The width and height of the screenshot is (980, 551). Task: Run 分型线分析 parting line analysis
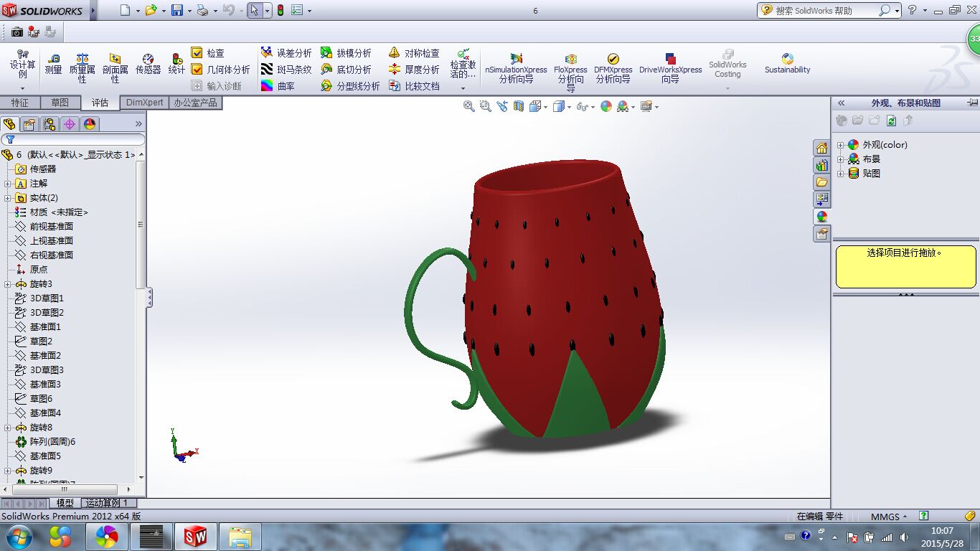tap(350, 86)
